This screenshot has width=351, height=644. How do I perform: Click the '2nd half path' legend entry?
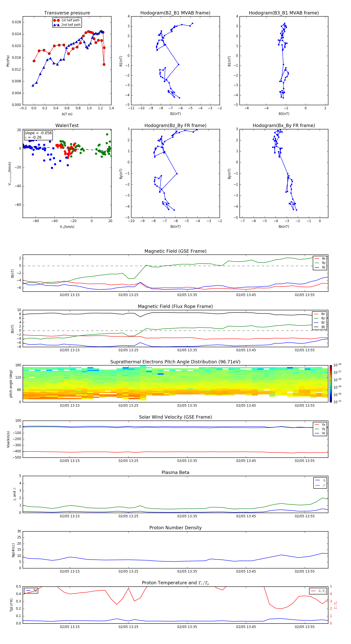[67, 25]
